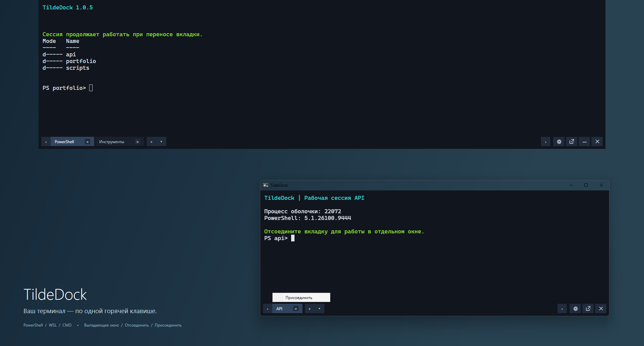Hide the top dropdown terminal with minimize icon
644x346 pixels.
point(584,141)
